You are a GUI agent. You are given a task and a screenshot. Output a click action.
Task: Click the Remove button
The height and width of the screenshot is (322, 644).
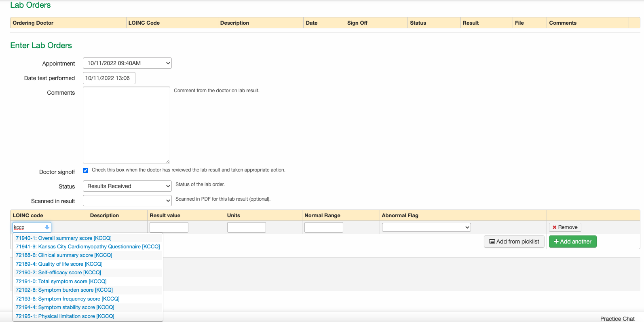pos(565,227)
